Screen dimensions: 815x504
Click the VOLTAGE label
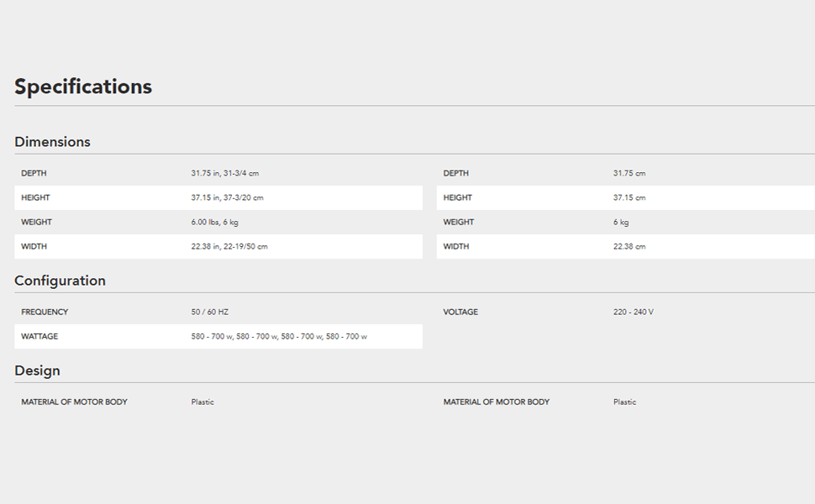460,312
